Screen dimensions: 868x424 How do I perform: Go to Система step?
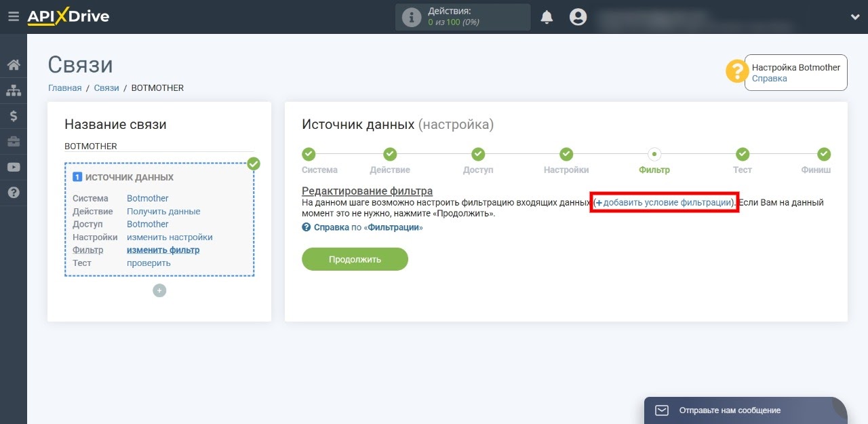click(x=309, y=154)
